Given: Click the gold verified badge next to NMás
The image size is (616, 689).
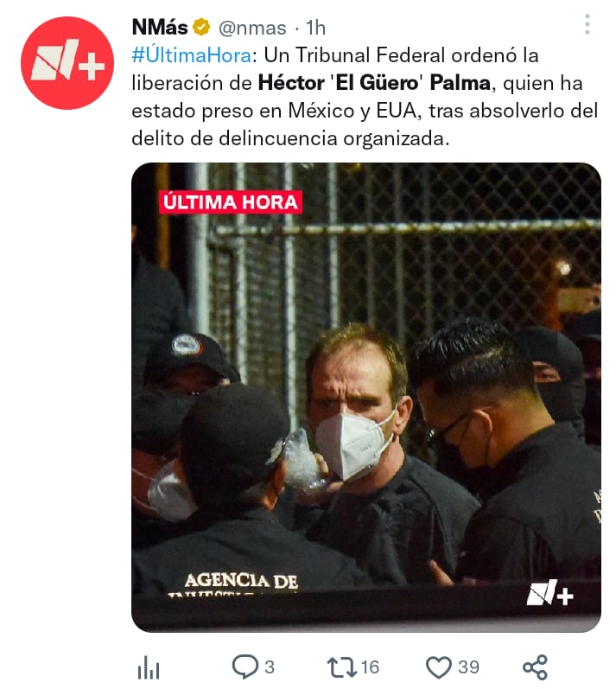Looking at the screenshot, I should (x=201, y=28).
